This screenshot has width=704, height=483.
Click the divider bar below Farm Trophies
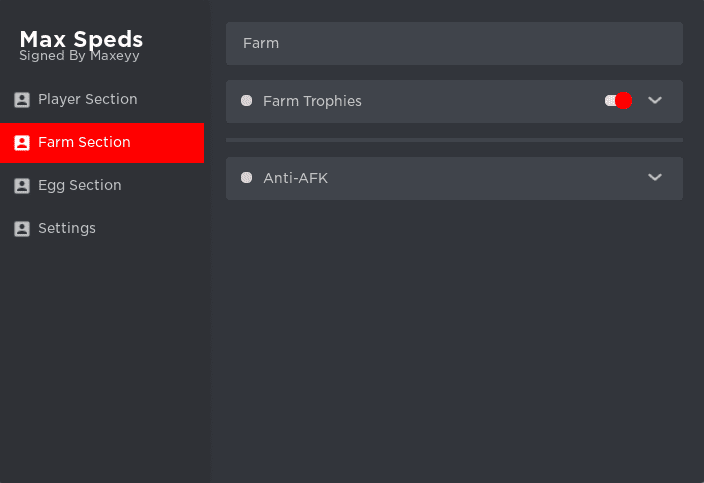(454, 140)
